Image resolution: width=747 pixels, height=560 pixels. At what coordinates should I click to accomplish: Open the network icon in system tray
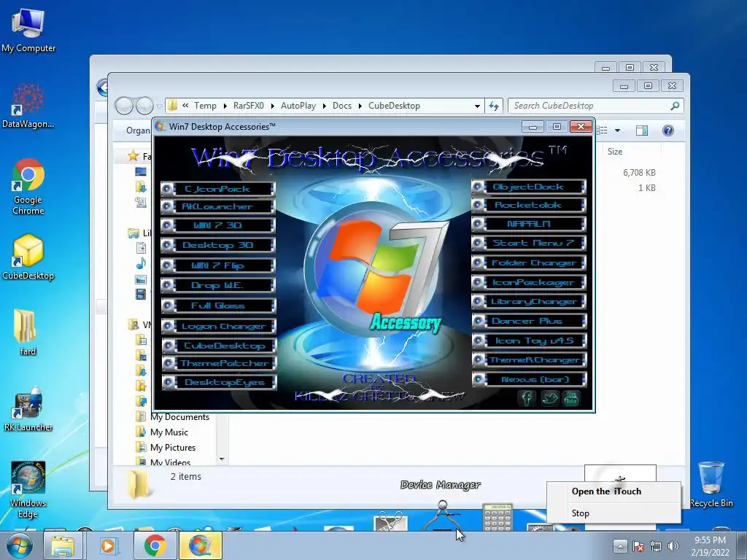(656, 546)
